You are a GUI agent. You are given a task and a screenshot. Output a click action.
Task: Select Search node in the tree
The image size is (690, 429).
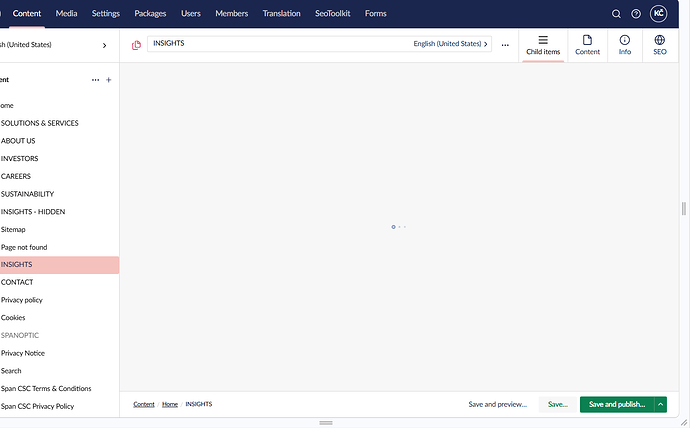point(11,371)
